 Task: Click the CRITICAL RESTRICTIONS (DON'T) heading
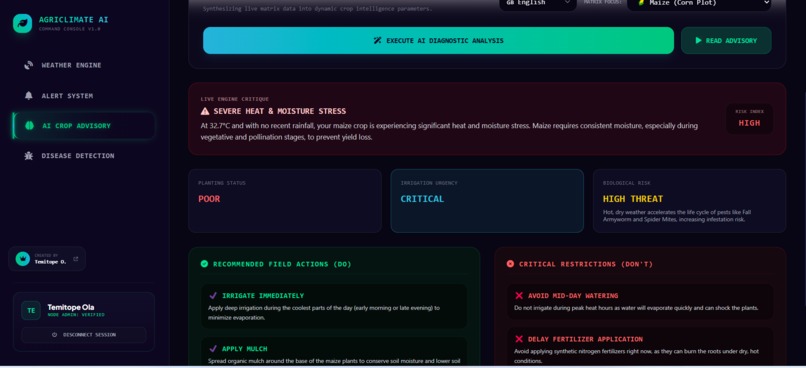[x=585, y=264]
